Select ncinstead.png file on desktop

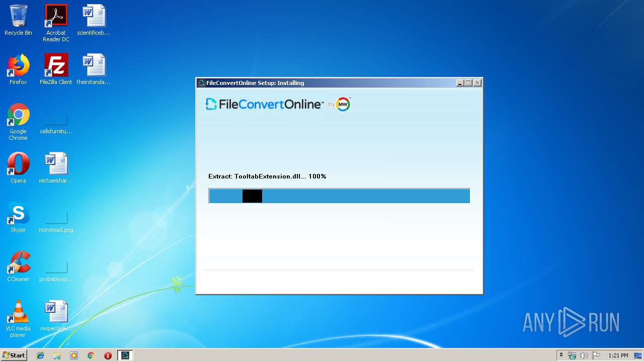[56, 222]
